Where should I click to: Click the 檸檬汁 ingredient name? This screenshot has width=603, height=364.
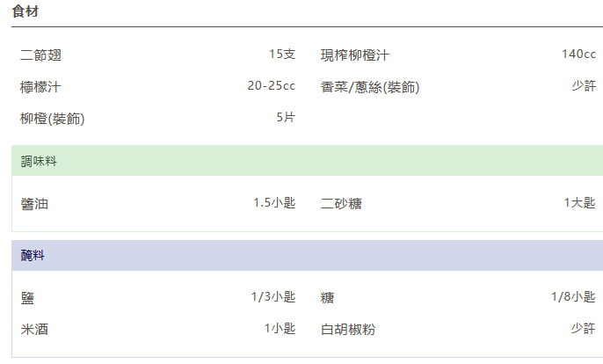(40, 87)
